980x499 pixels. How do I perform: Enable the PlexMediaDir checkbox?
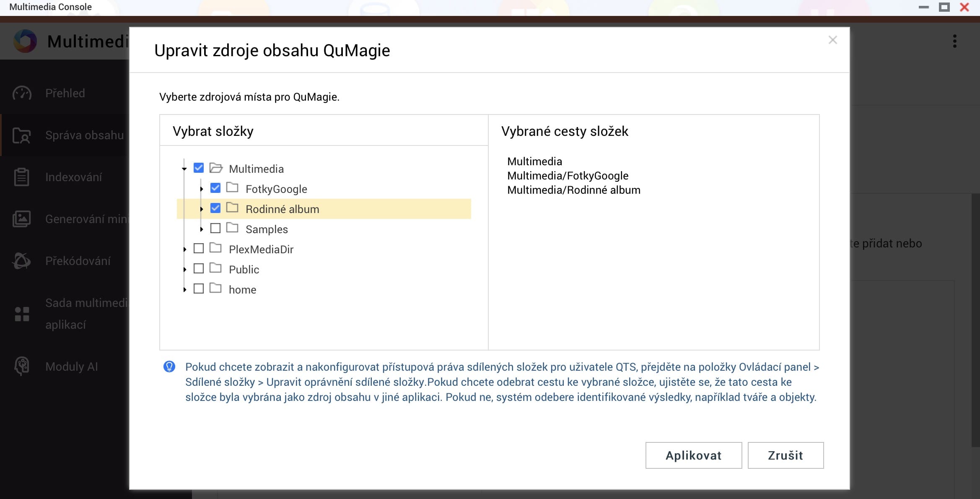pos(199,249)
